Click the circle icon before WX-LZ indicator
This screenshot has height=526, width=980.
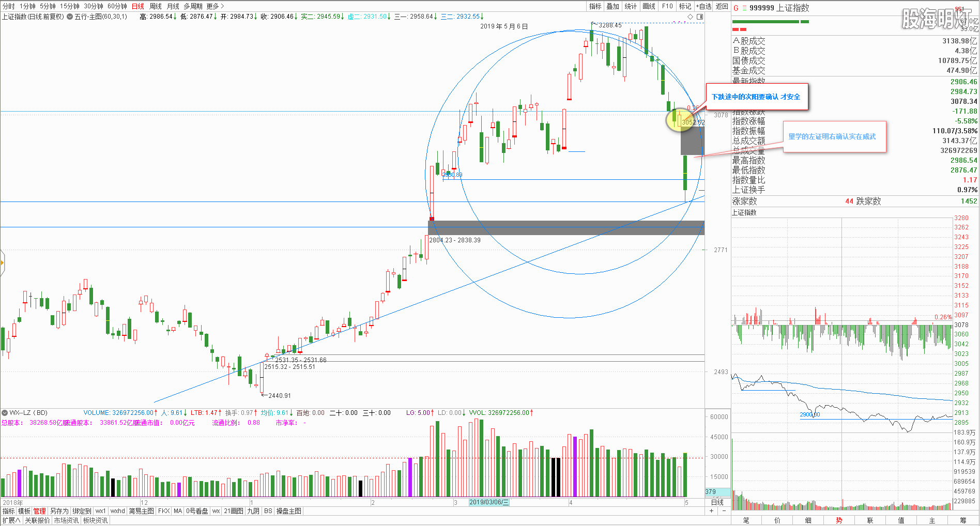pyautogui.click(x=5, y=413)
